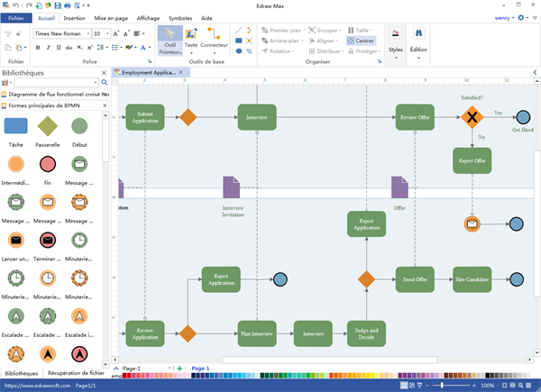Click the Interview Invitation document shape
Viewport: 541px width, 392px height.
pyautogui.click(x=231, y=187)
